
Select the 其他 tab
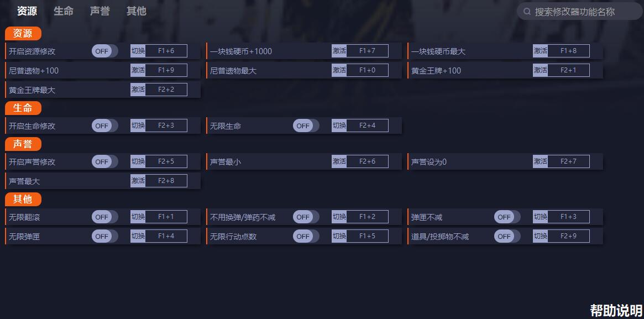coord(136,11)
